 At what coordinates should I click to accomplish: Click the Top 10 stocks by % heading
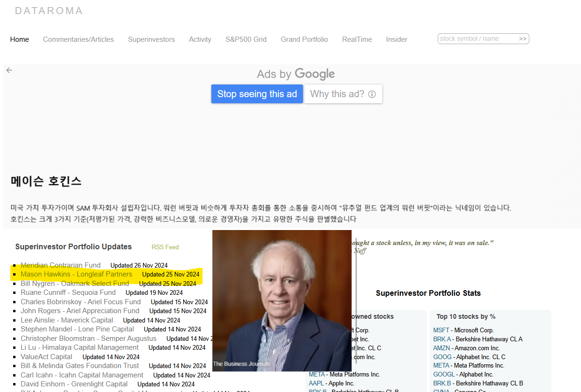point(466,317)
